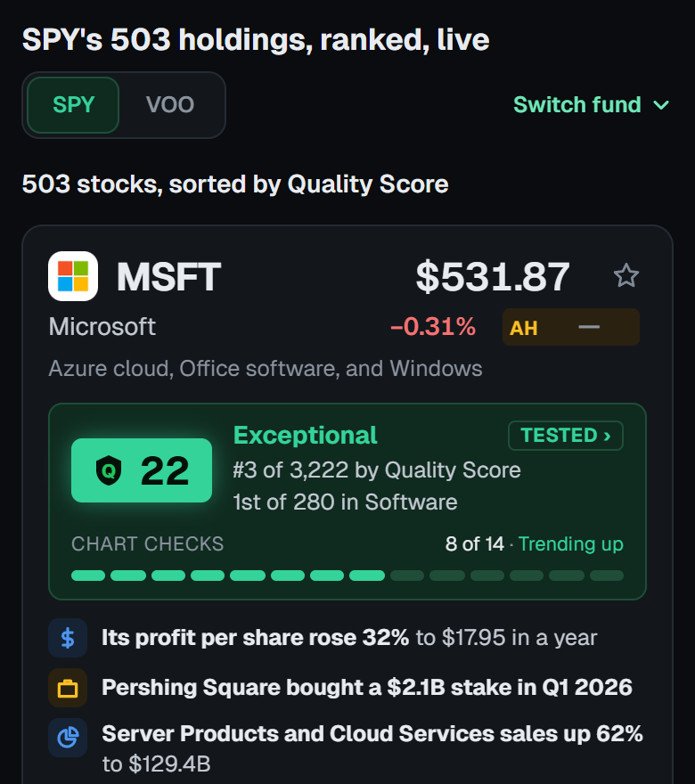Viewport: 695px width, 784px height.
Task: Click '#3 of 3,222 by Quality Score'
Action: coord(377,470)
